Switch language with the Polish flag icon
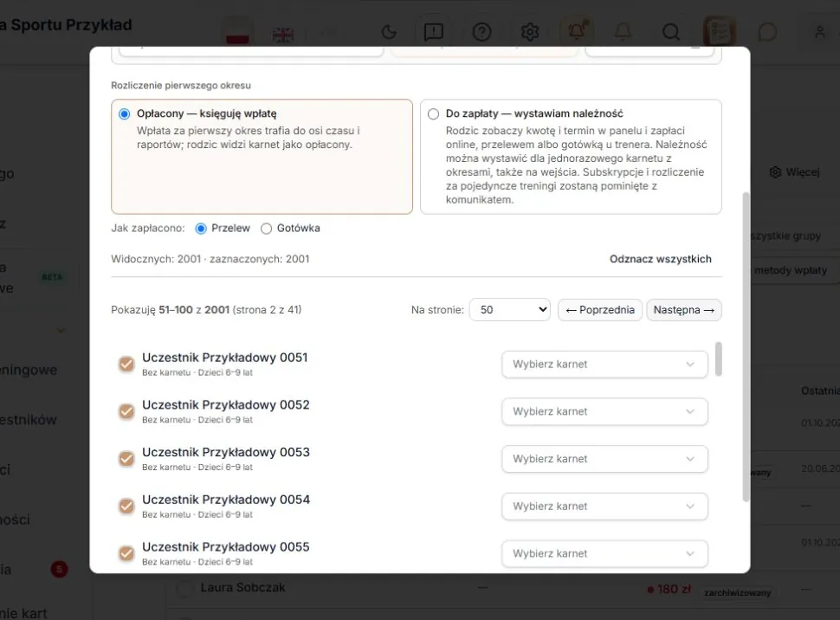The width and height of the screenshot is (840, 620). [237, 32]
